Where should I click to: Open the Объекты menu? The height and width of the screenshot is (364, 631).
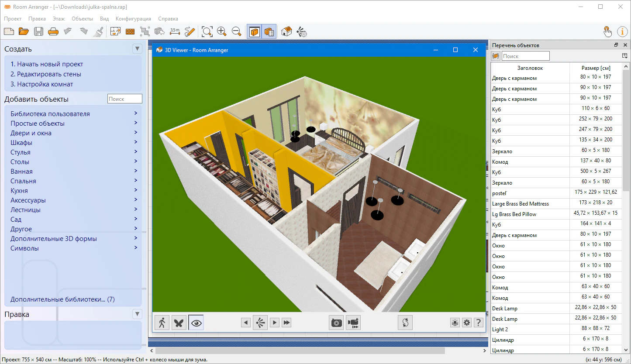[x=82, y=19]
